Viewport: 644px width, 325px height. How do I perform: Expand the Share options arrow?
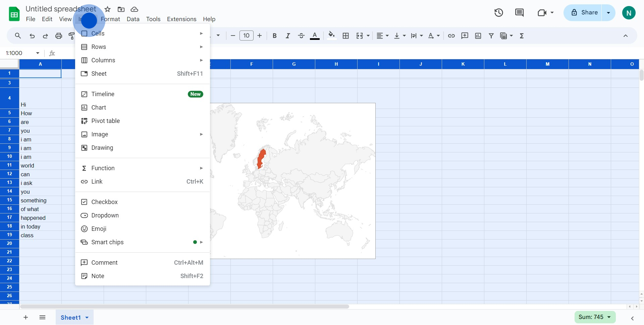coord(608,13)
